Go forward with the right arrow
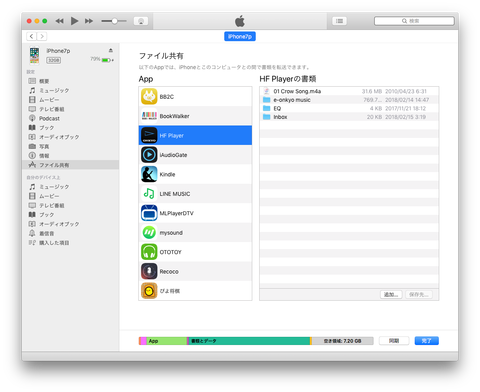Viewport: 480px width, 392px height. coord(42,36)
